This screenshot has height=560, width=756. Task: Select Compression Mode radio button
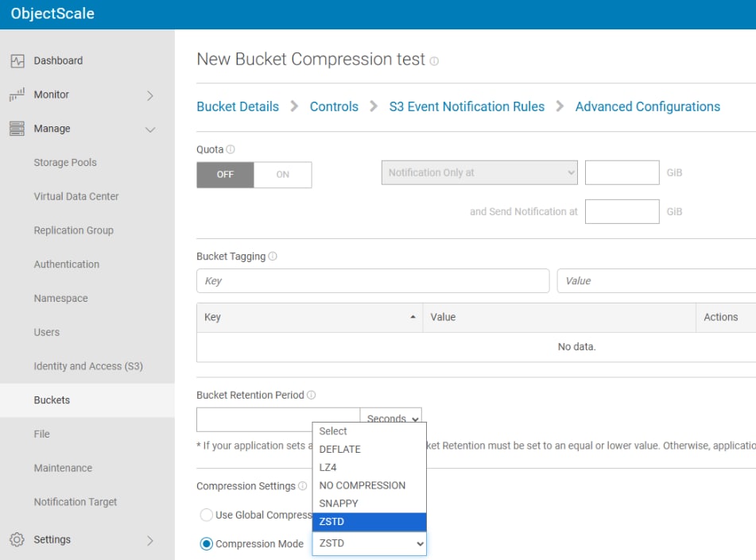(207, 543)
